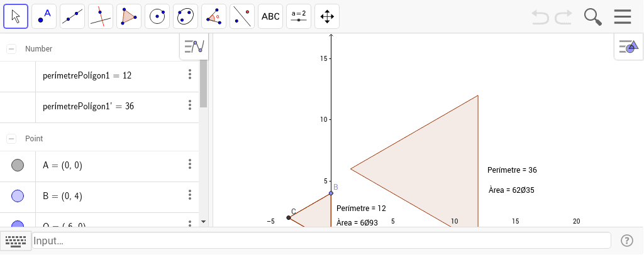Open the main hamburger menu

coord(623,17)
